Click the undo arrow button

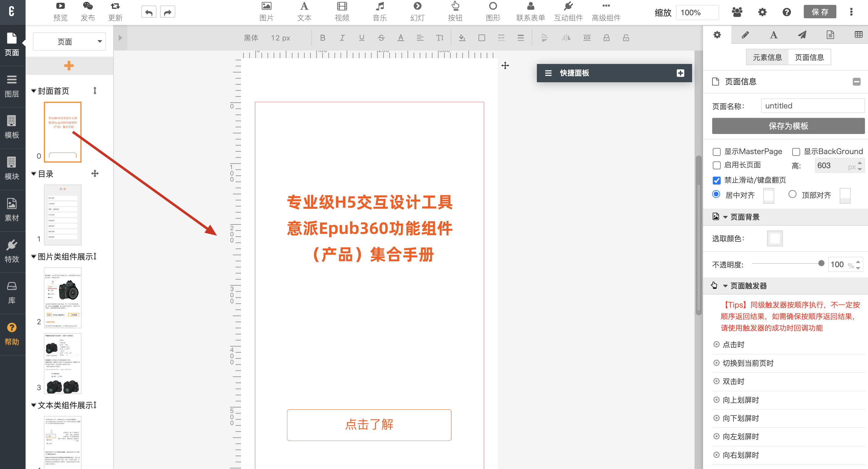pyautogui.click(x=149, y=12)
